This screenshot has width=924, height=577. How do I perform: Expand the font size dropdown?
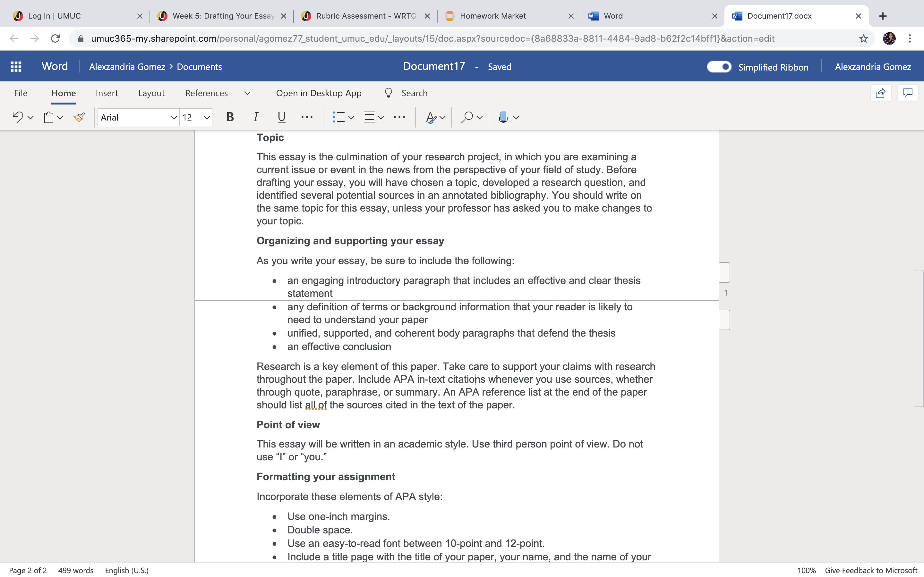(x=207, y=118)
